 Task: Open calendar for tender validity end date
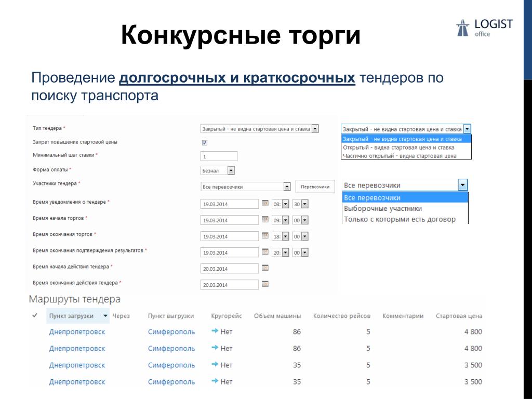pos(265,284)
